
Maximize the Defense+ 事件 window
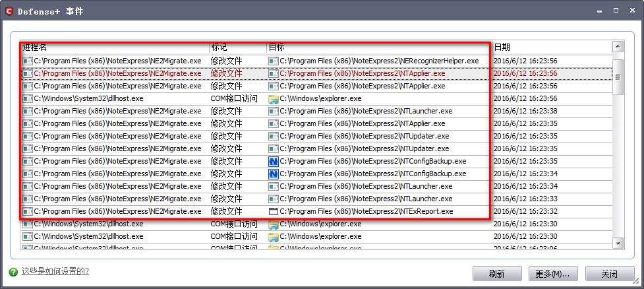tap(616, 11)
